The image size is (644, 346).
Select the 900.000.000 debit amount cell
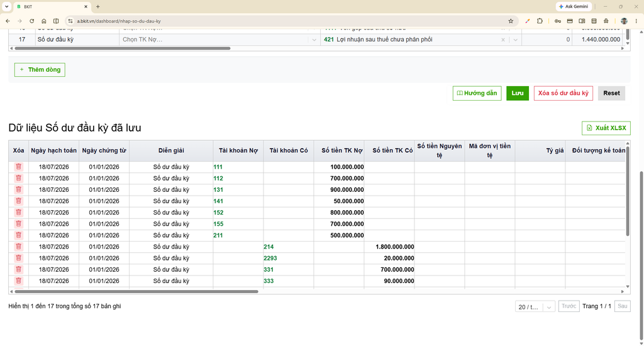pos(339,190)
